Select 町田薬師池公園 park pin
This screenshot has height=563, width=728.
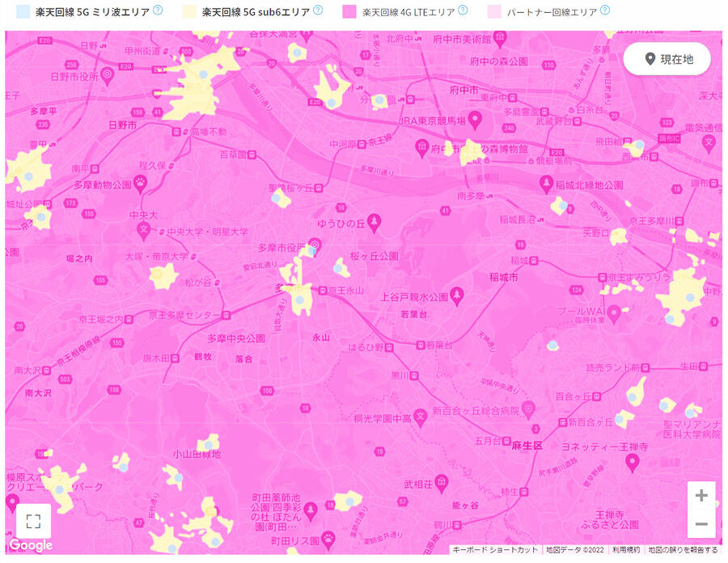[x=311, y=511]
